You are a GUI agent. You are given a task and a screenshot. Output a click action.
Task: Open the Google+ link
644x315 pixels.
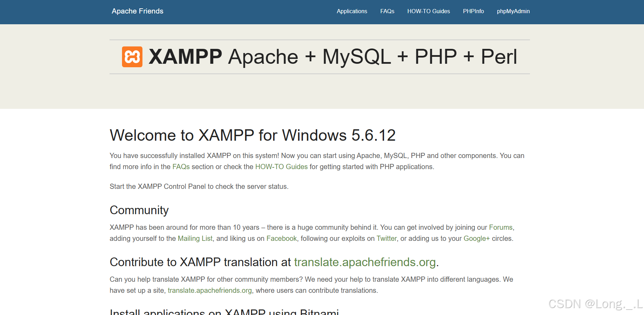(477, 238)
